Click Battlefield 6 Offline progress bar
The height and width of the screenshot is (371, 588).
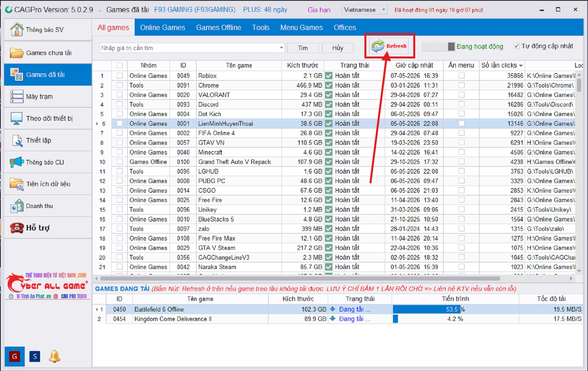tap(455, 309)
